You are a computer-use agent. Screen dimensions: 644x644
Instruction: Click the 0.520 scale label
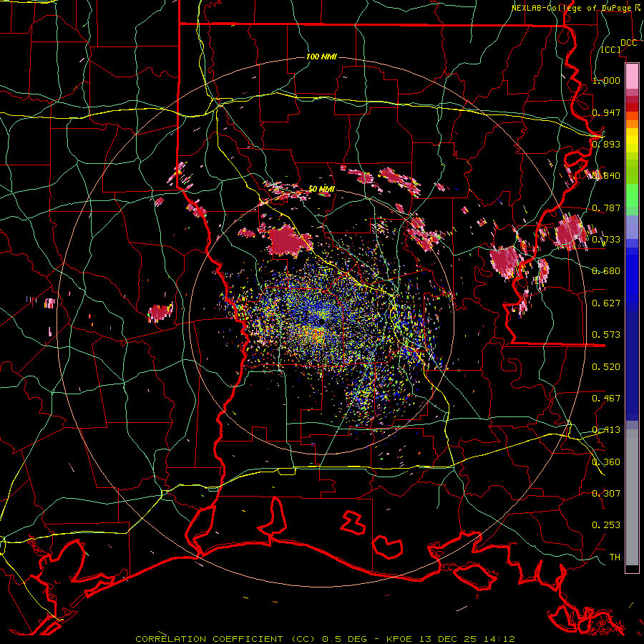(606, 366)
